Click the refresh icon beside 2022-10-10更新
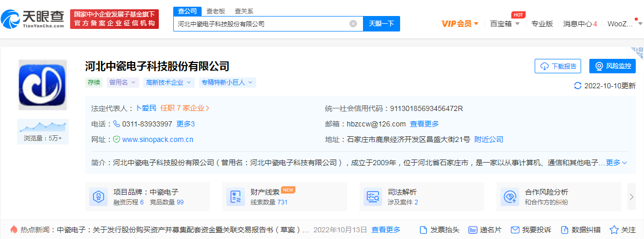The height and width of the screenshot is (239, 644). pos(577,86)
